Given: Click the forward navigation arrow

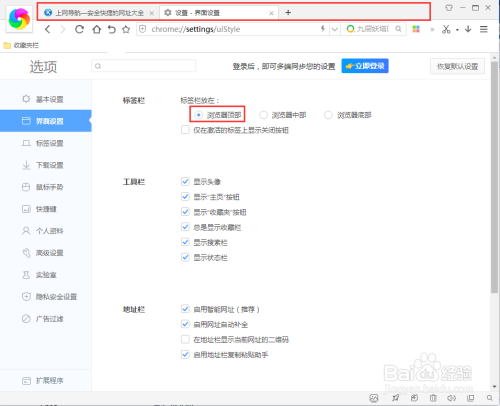Looking at the screenshot, I should pyautogui.click(x=63, y=29).
